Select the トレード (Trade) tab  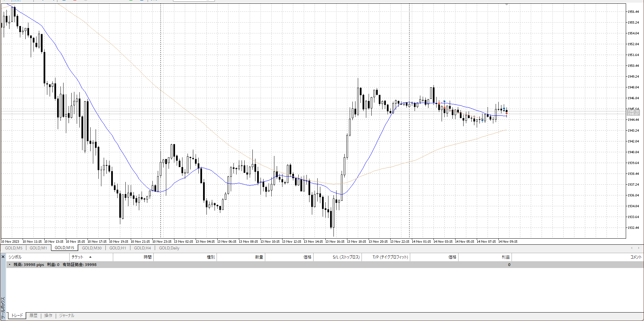[17, 316]
